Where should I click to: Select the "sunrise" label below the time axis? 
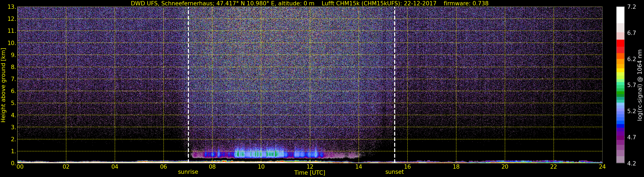coord(188,172)
